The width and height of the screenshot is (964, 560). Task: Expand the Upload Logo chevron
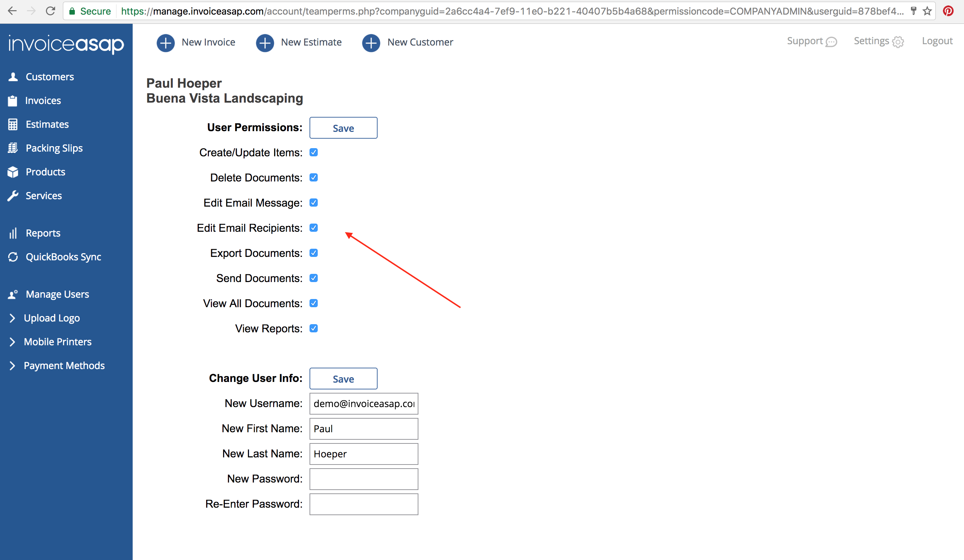pos(12,318)
